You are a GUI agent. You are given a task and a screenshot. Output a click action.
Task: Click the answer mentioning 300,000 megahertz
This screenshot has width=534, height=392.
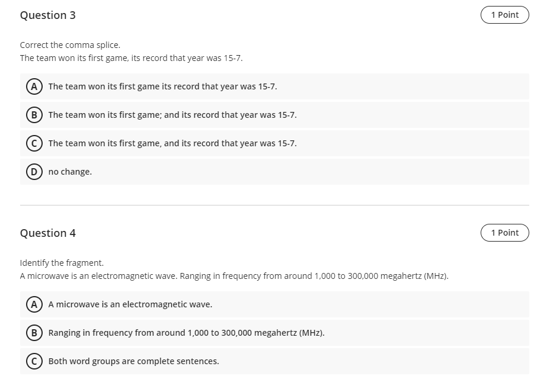pos(185,332)
